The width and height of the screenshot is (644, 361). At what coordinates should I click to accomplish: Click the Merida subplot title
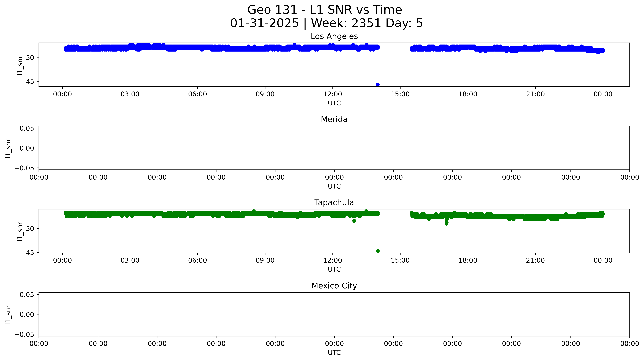point(334,119)
